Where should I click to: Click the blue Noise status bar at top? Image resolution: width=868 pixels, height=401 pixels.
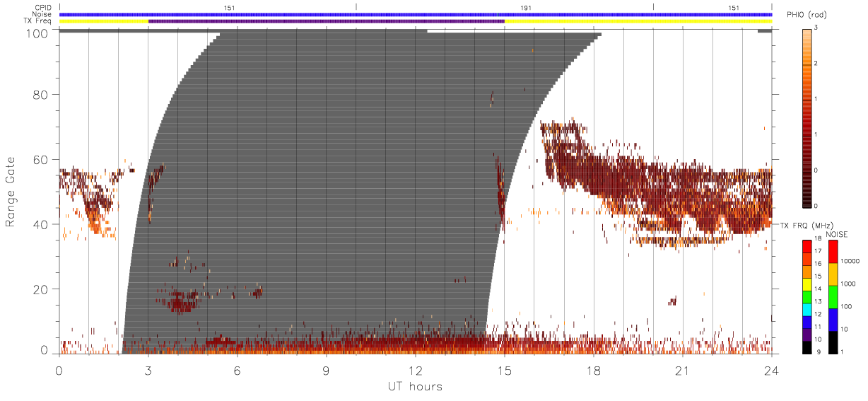click(x=416, y=14)
